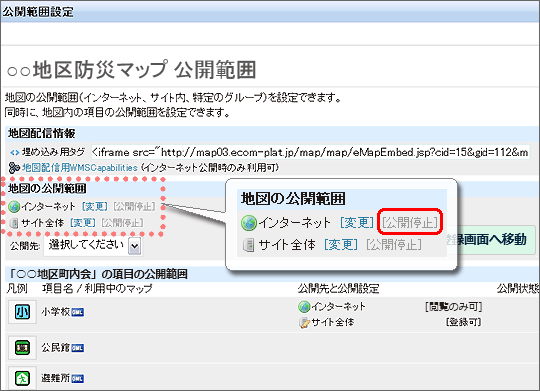Click the 小学校 legend icon
The width and height of the screenshot is (540, 391).
tap(22, 312)
